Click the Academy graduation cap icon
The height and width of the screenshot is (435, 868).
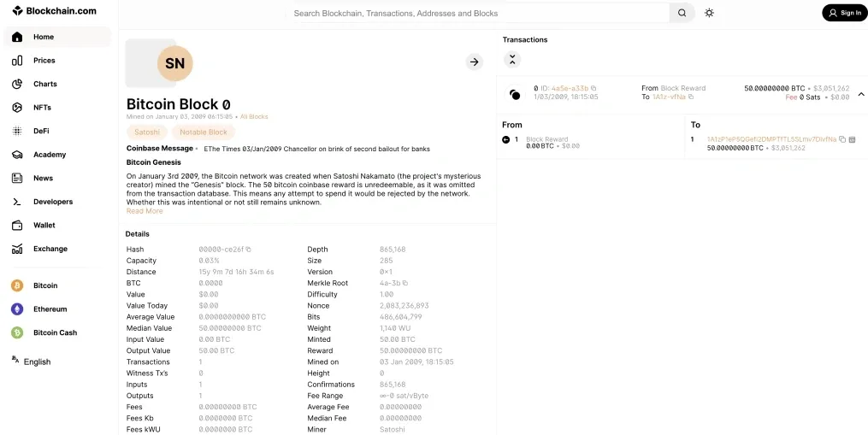17,155
